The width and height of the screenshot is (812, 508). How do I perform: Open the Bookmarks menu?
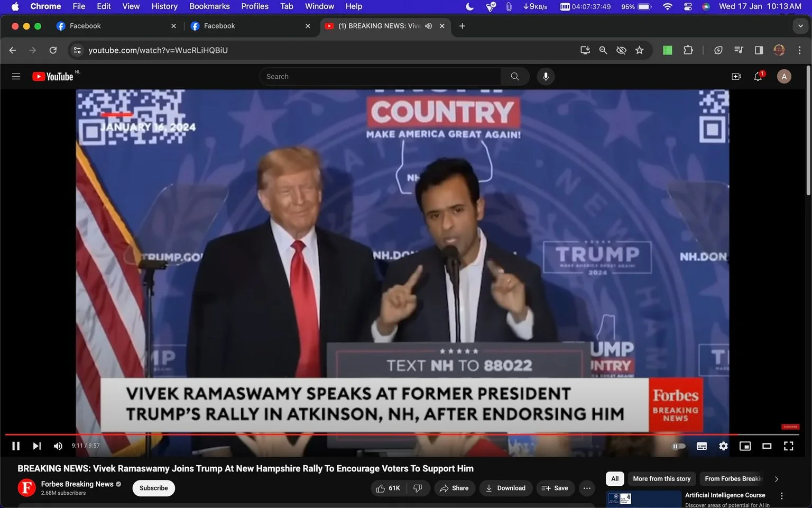[x=209, y=6]
